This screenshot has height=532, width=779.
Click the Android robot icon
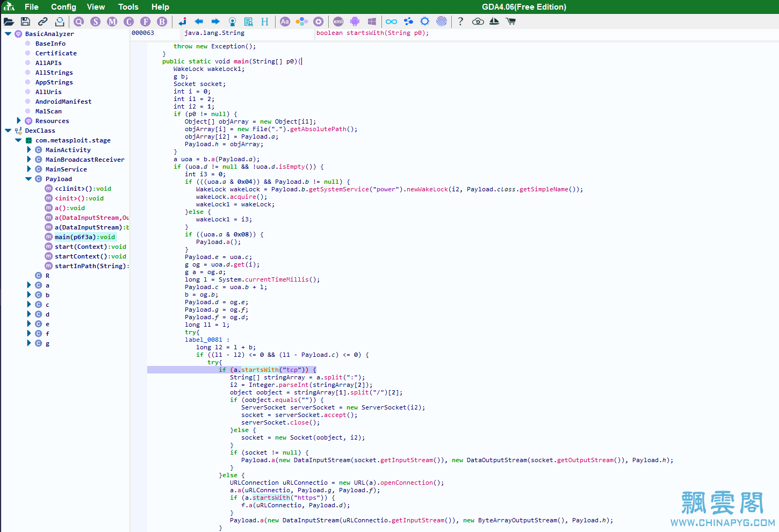click(355, 21)
